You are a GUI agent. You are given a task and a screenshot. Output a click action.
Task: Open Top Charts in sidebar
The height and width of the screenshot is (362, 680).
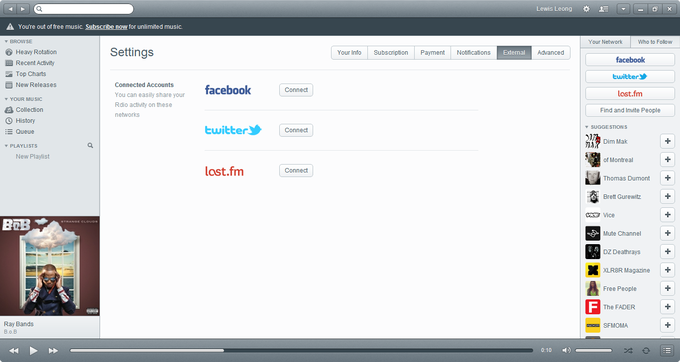coord(31,74)
